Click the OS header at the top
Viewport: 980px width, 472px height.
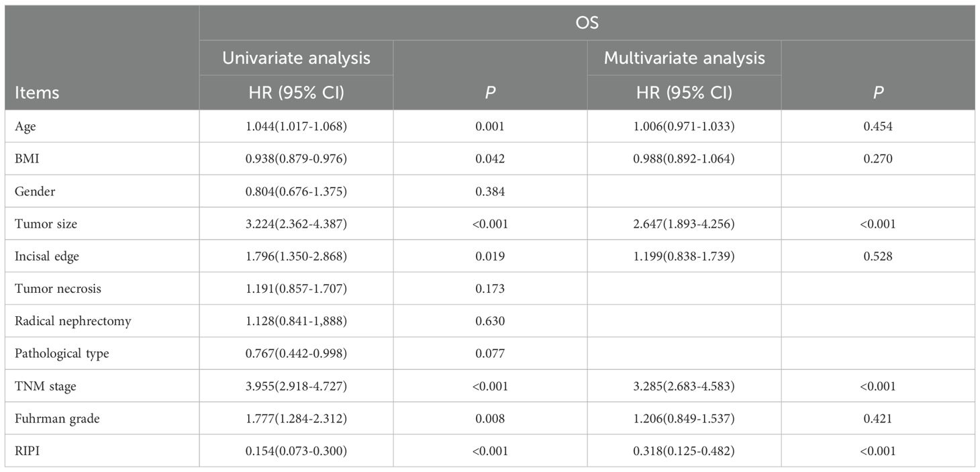click(587, 23)
